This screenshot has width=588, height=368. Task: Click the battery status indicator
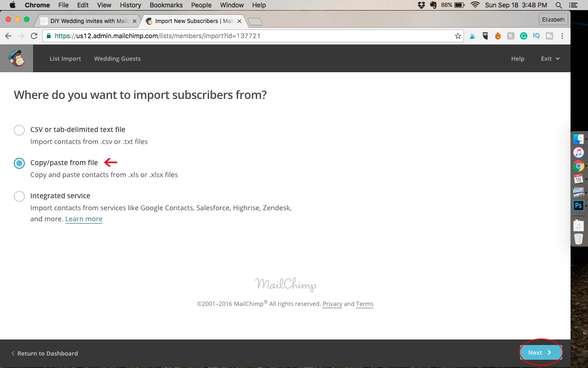453,5
